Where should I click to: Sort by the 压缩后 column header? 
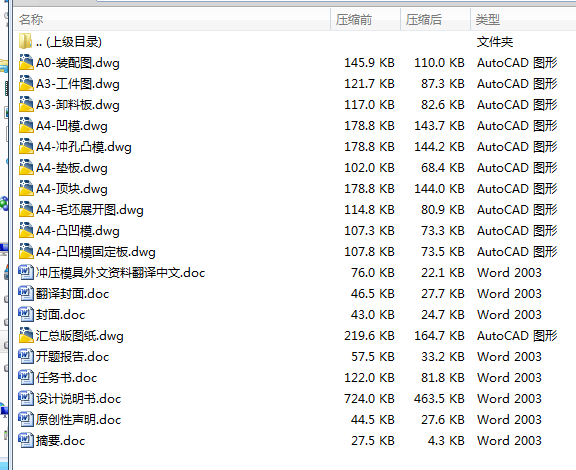(x=435, y=19)
